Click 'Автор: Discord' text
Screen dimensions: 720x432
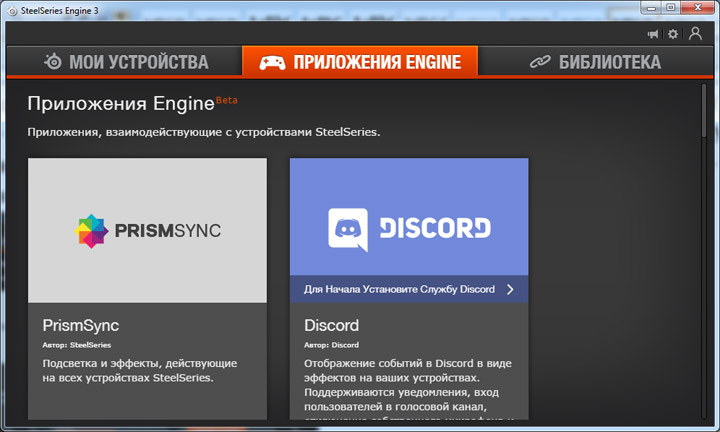click(332, 345)
